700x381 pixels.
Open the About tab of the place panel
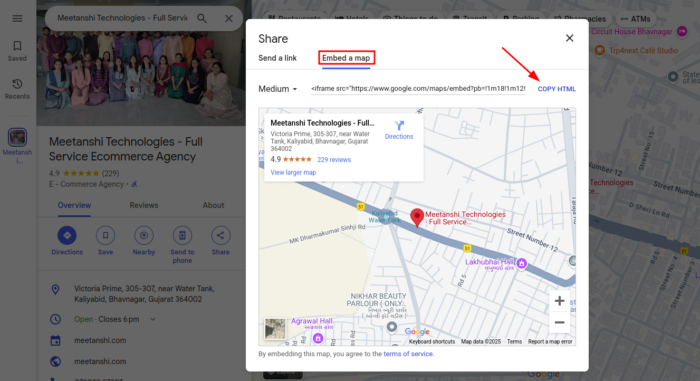(x=213, y=205)
